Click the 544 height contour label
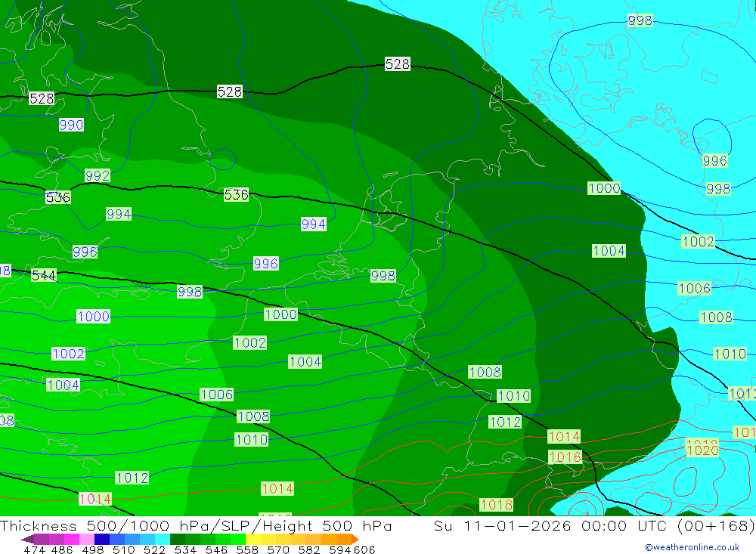 [44, 276]
